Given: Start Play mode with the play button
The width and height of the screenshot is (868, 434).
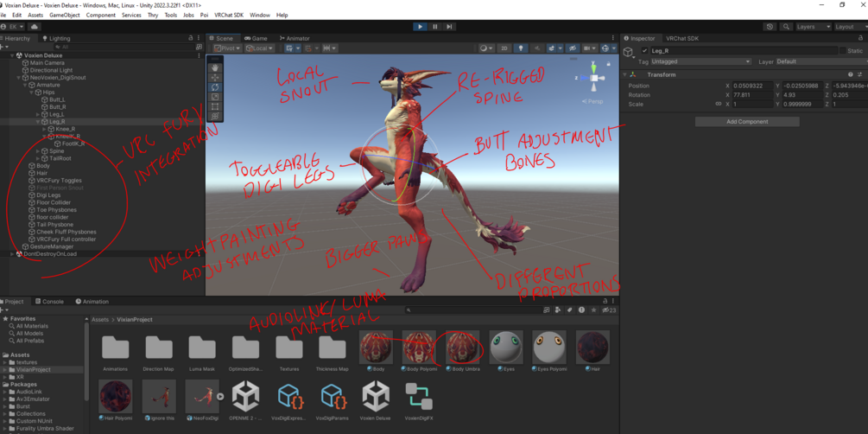Looking at the screenshot, I should coord(420,27).
